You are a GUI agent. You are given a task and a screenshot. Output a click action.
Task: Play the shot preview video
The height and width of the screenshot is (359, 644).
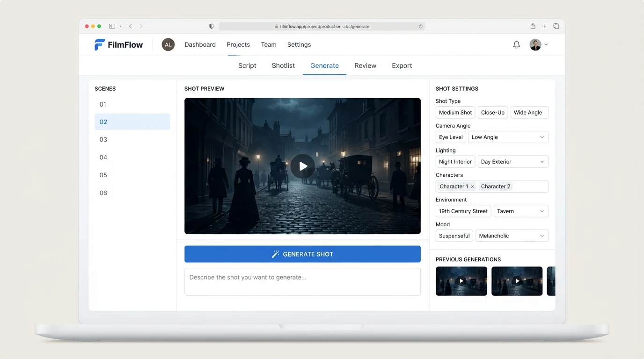(302, 166)
